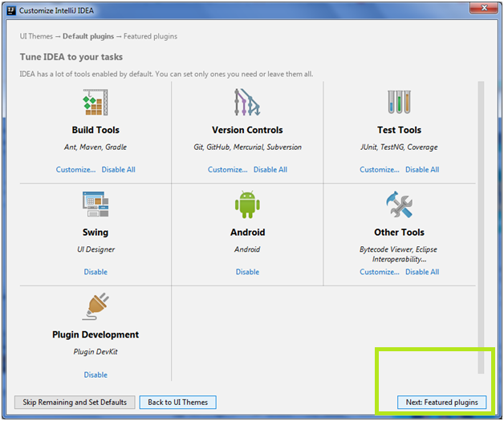Screen dimensions: 504x421
Task: Click 'JUnit, TestNG, Coverage' description
Action: point(399,147)
